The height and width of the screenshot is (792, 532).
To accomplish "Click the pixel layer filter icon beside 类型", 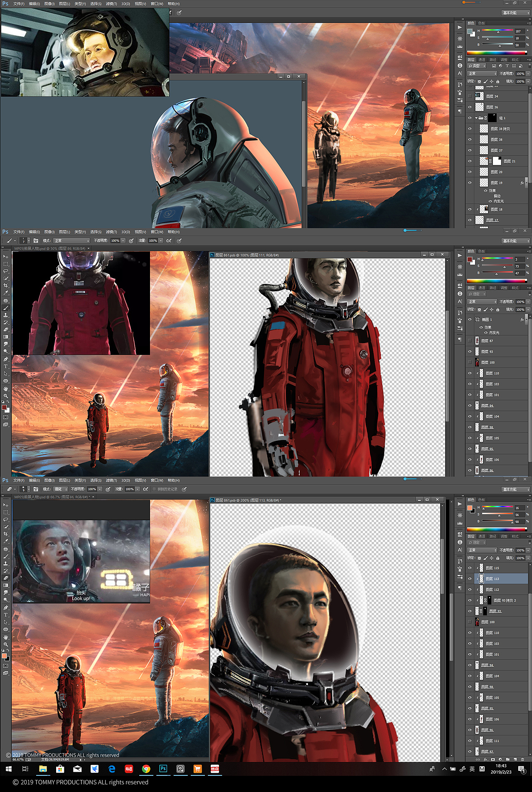I will pyautogui.click(x=494, y=66).
